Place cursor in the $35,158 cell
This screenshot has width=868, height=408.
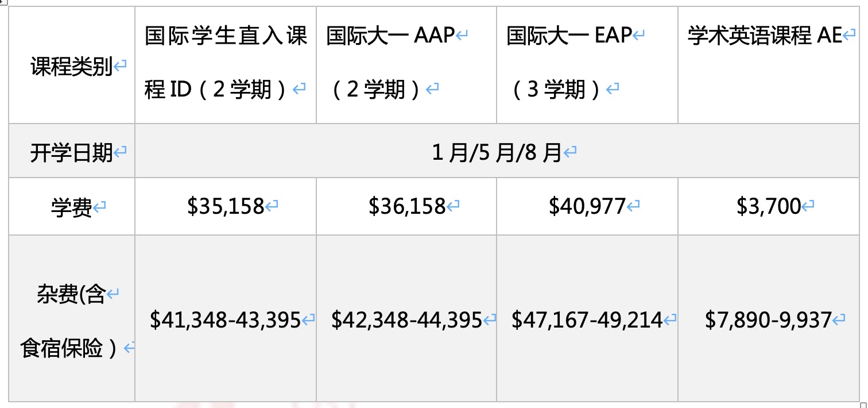[225, 206]
